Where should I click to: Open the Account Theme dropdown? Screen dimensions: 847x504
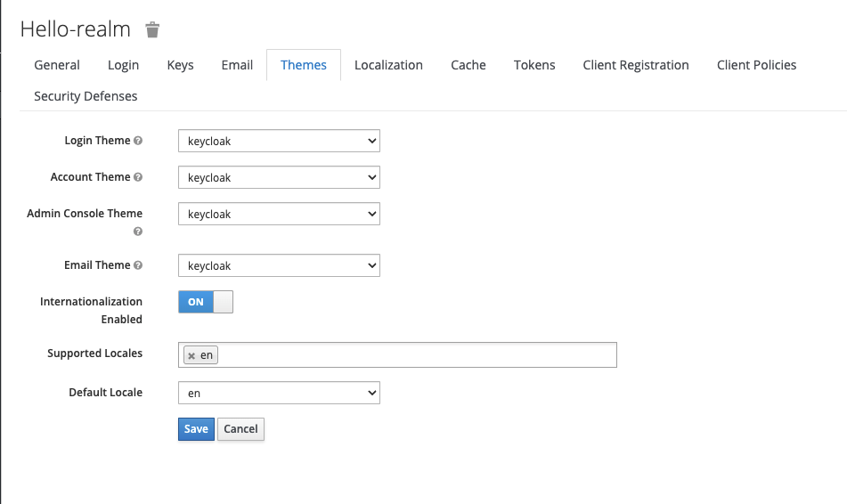click(x=280, y=177)
